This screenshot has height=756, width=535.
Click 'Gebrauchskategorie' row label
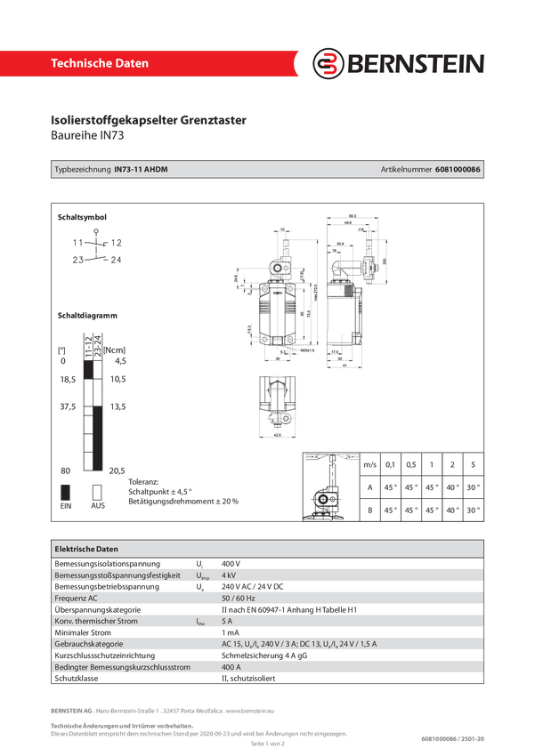[89, 644]
